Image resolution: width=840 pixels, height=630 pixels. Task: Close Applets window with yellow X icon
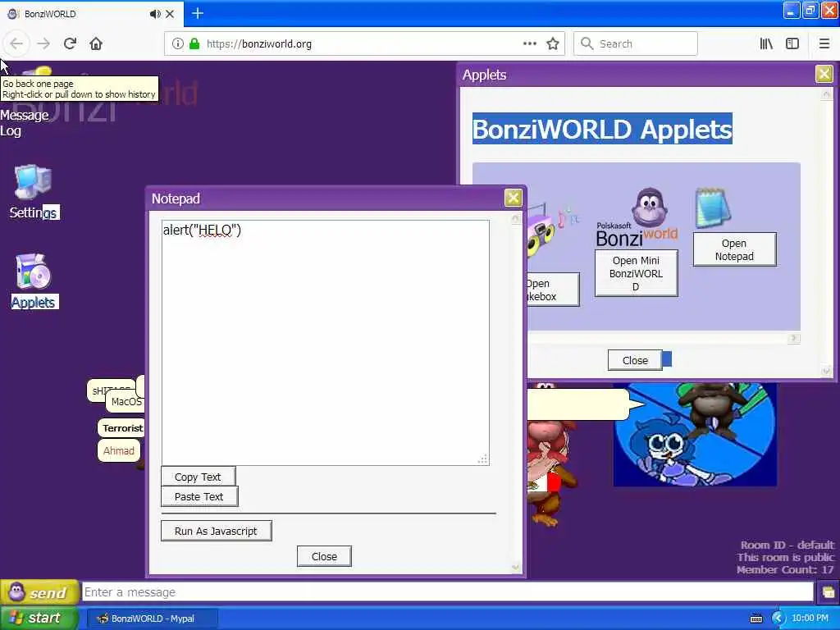824,73
